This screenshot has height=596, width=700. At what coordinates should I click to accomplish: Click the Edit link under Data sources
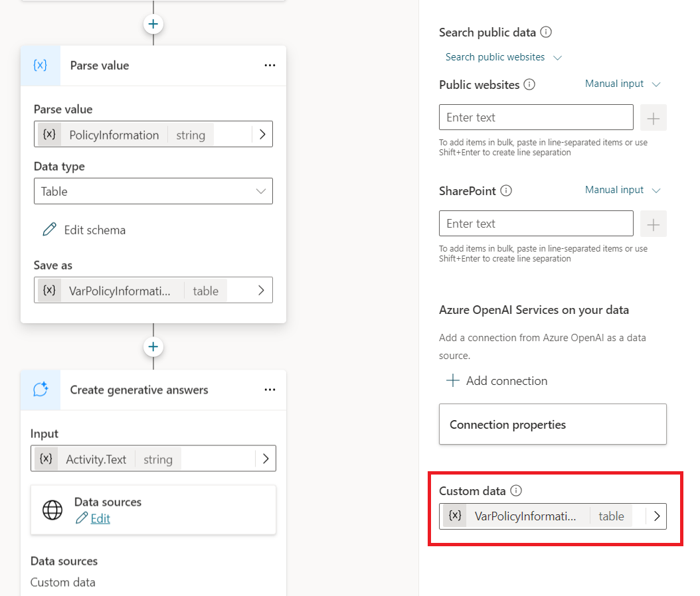pos(100,518)
